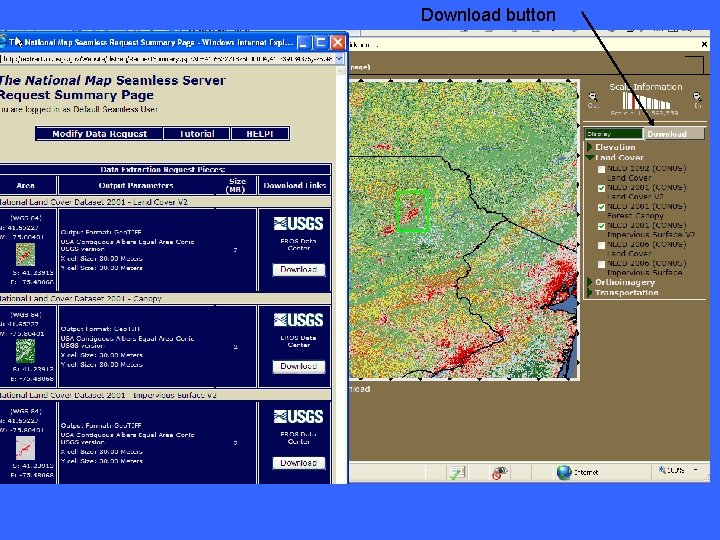Download the Impervious Surface V2 dataset
The height and width of the screenshot is (540, 720).
pos(299,463)
